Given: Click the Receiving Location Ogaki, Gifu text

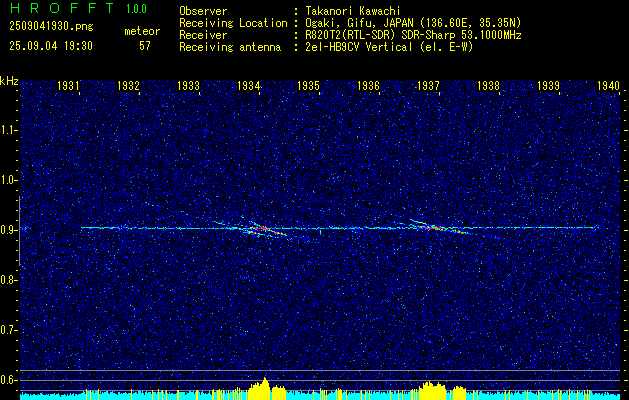Looking at the screenshot, I should click(413, 23).
